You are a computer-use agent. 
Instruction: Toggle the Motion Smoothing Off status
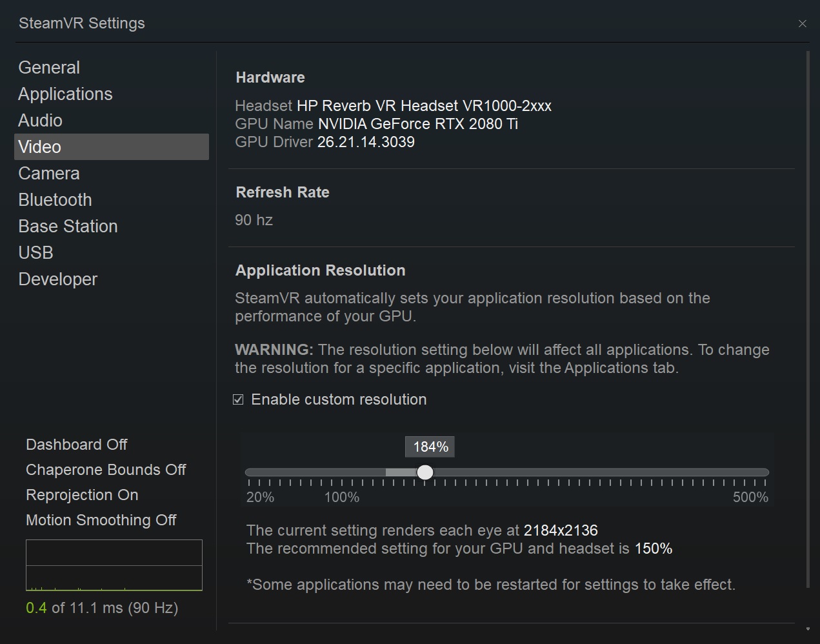(101, 520)
